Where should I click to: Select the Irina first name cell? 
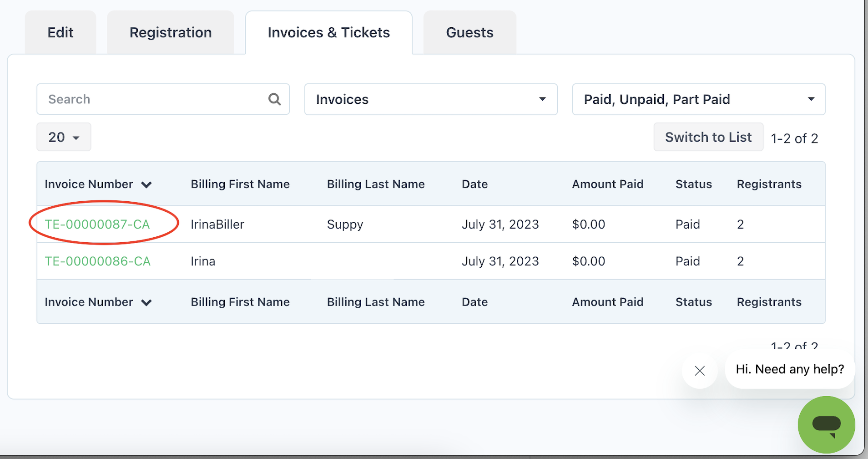point(203,261)
